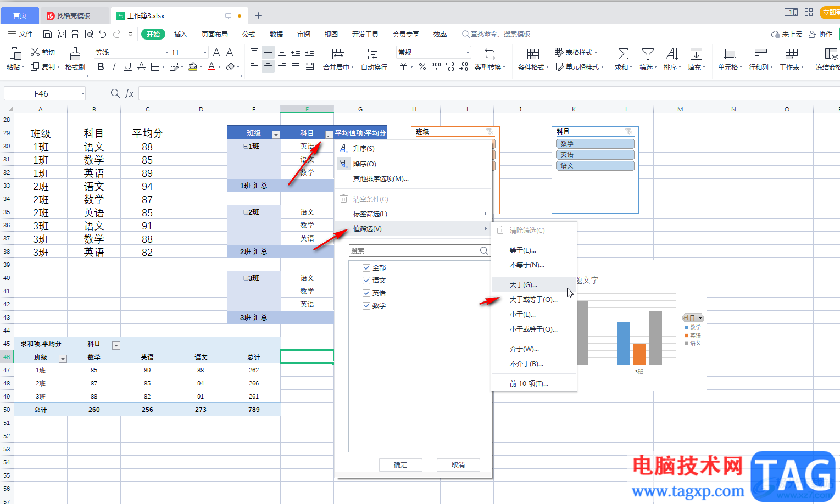
Task: Click the Sort (排序) icon
Action: coord(672,53)
